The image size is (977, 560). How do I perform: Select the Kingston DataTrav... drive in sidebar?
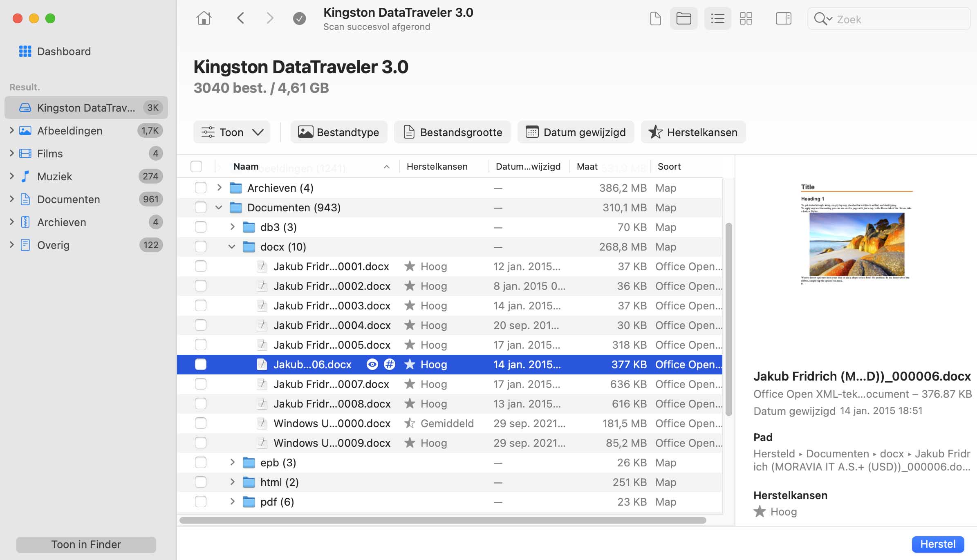click(x=86, y=108)
